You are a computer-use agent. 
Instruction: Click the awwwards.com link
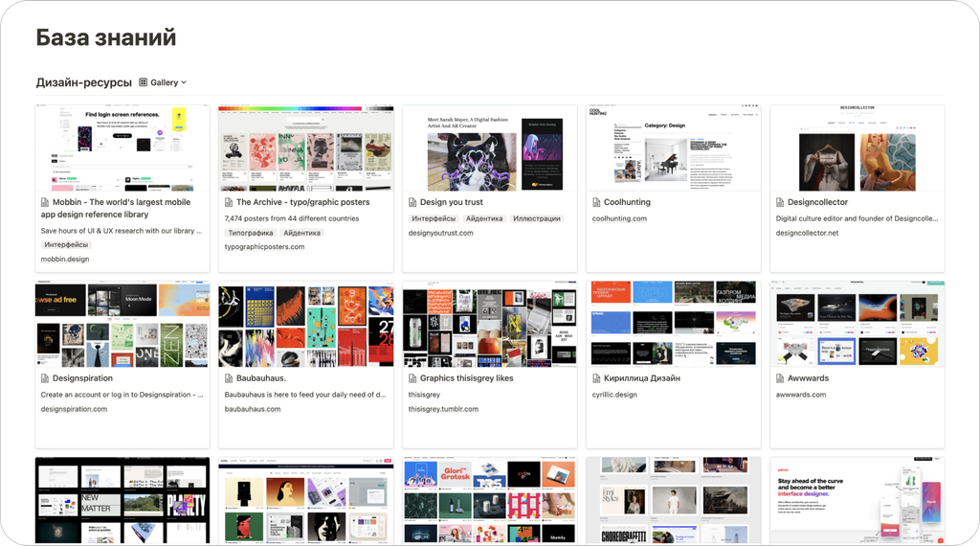click(801, 395)
